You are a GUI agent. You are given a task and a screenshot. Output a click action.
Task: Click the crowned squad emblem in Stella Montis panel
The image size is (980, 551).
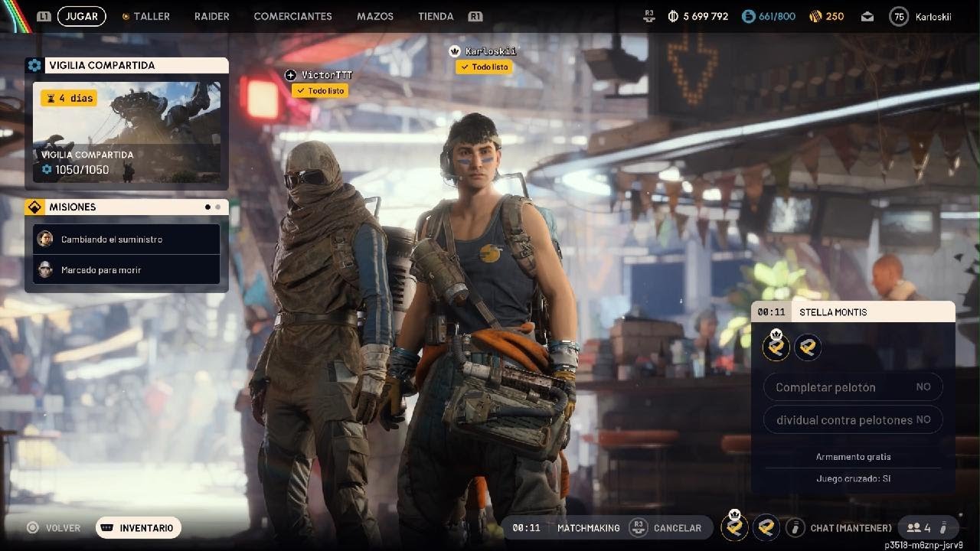point(777,347)
